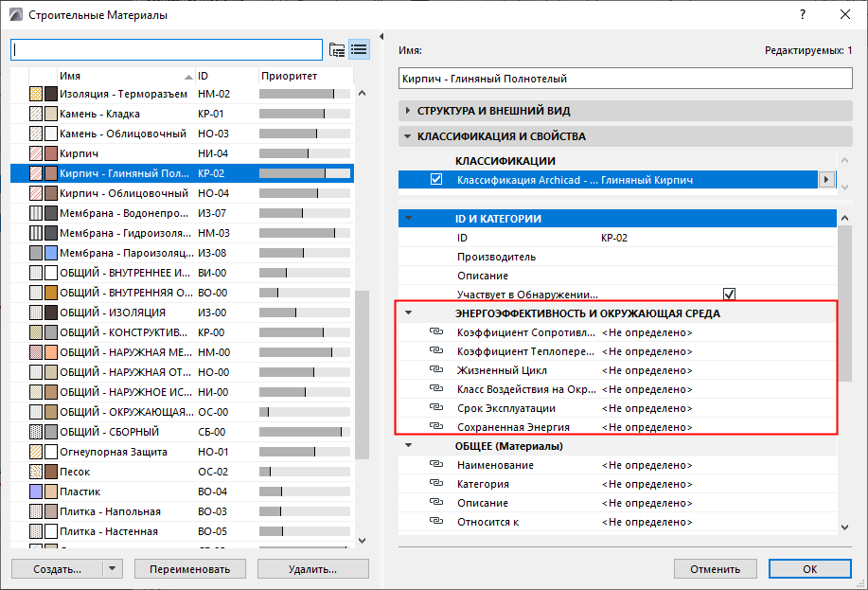This screenshot has height=590, width=868.
Task: Select material Камень - Облицовочный
Action: [123, 134]
